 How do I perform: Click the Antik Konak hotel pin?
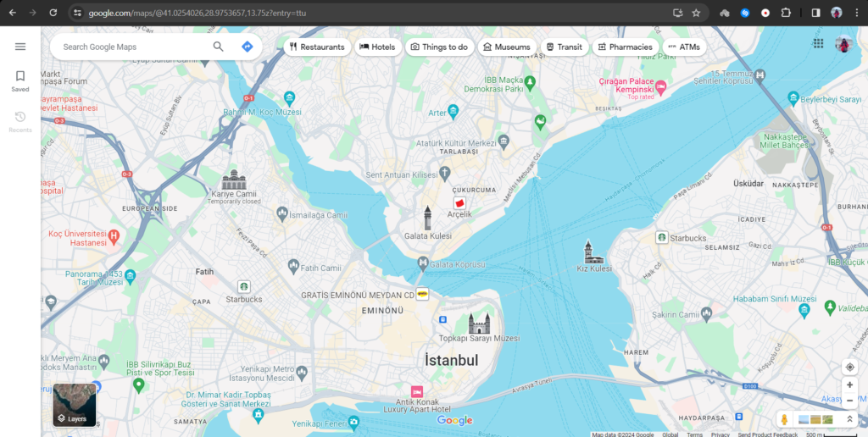(x=417, y=391)
